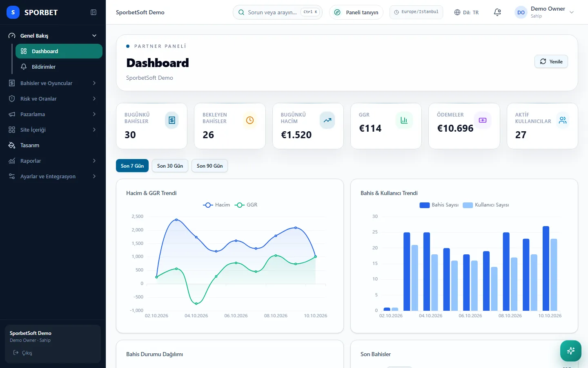Click the Paneli tanıyın tour button

pyautogui.click(x=356, y=12)
